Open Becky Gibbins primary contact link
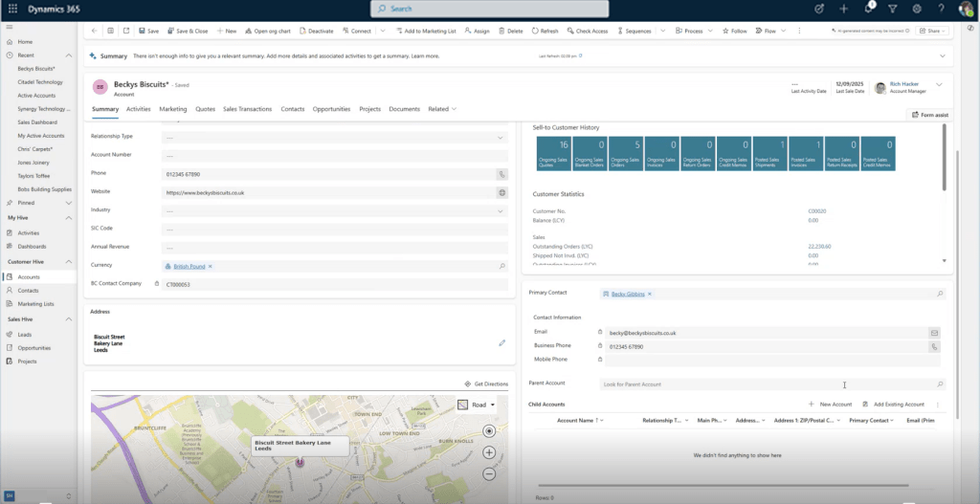The height and width of the screenshot is (504, 980). coord(628,294)
